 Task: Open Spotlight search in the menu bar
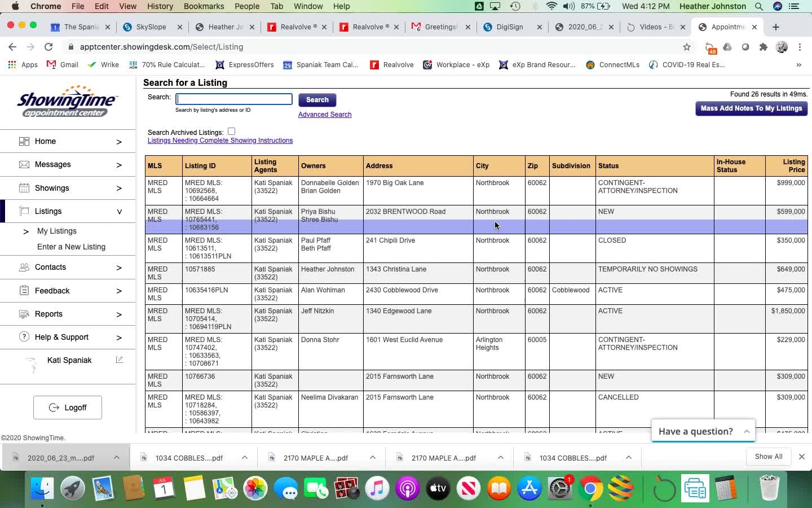(x=759, y=6)
